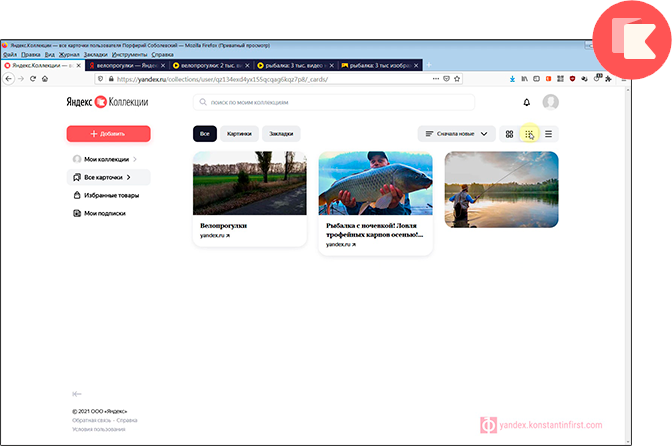Switch to the 'велопрогулки: 2 тыс.' tab
This screenshot has width=672, height=446.
[211, 66]
